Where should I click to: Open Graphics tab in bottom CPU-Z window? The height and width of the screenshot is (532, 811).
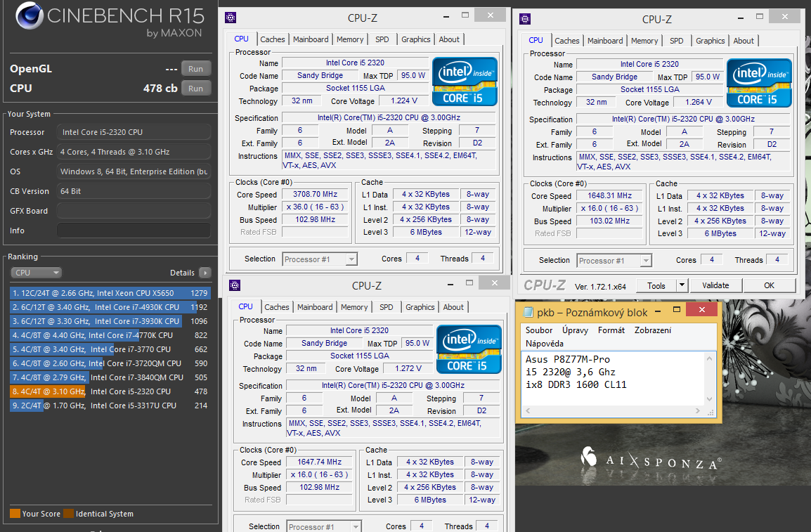[x=420, y=307]
